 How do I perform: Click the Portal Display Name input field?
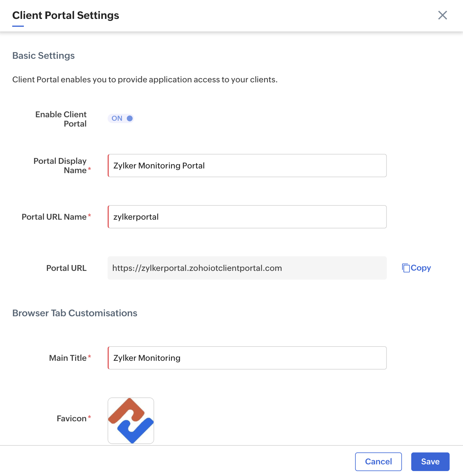point(247,166)
